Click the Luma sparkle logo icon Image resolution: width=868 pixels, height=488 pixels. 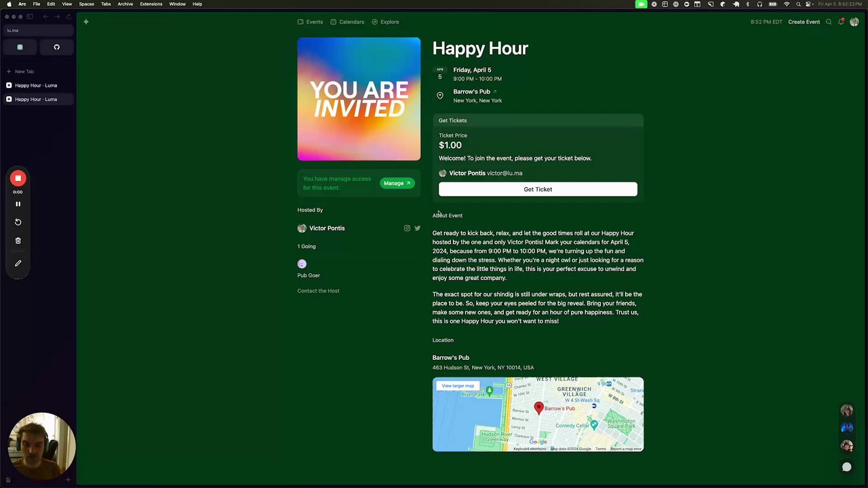(86, 22)
